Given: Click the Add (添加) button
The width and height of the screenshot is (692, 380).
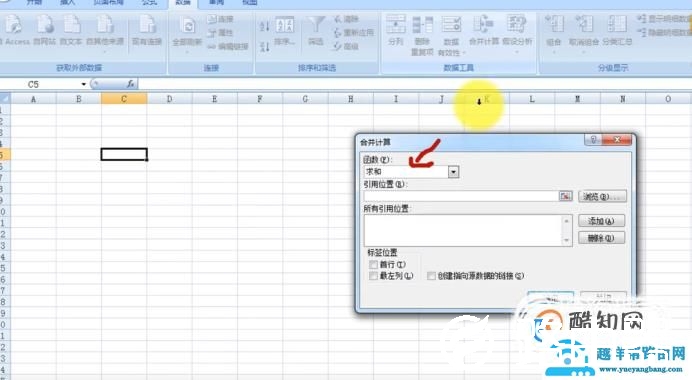Looking at the screenshot, I should coord(602,221).
